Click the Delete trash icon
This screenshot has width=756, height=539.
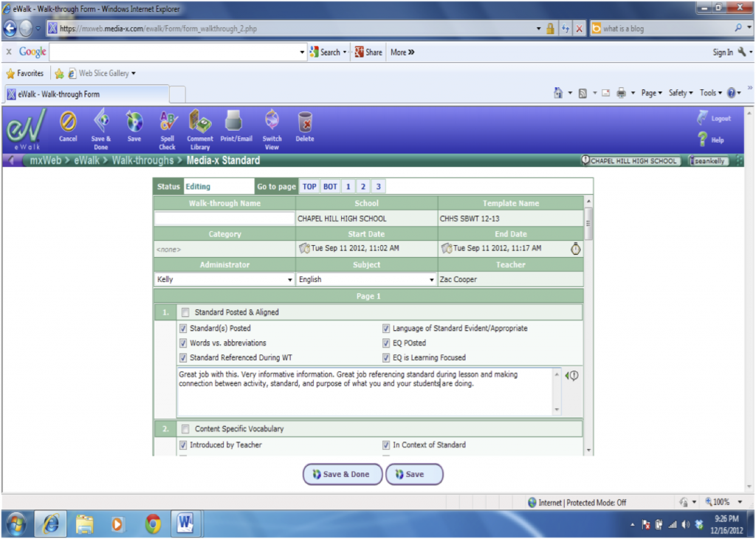coord(304,122)
